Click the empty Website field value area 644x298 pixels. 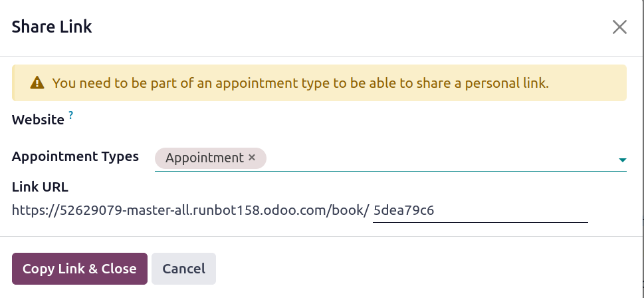tap(385, 120)
